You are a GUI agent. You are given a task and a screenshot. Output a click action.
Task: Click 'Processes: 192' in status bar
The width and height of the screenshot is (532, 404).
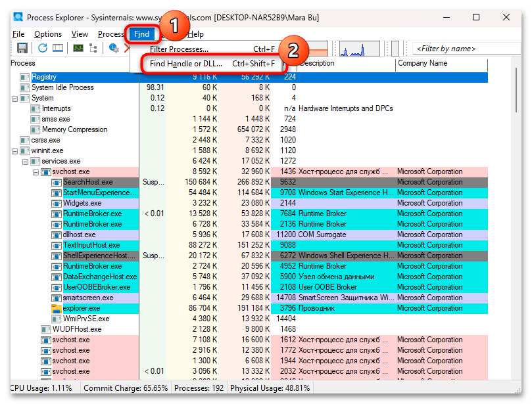[199, 388]
